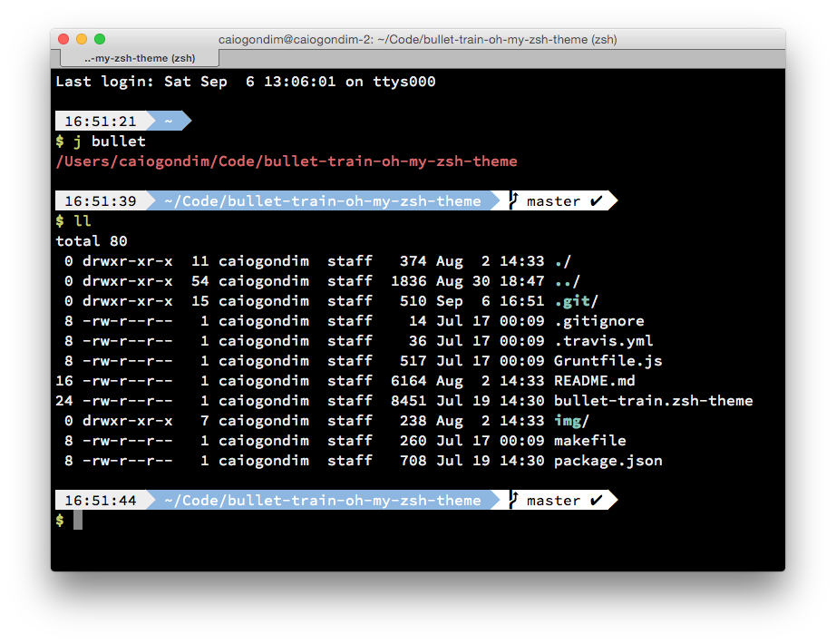836x644 pixels.
Task: Click the .gitignore entry in listing
Action: pos(598,321)
